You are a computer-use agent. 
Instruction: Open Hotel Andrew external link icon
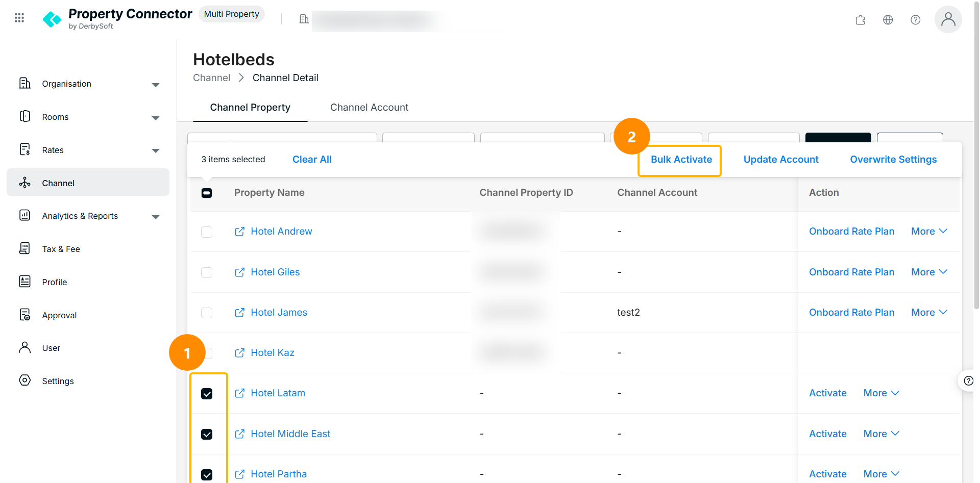(239, 232)
